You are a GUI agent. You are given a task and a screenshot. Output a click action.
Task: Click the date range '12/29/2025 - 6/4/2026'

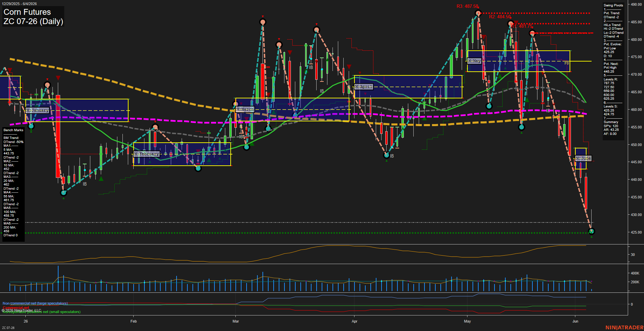(x=19, y=4)
